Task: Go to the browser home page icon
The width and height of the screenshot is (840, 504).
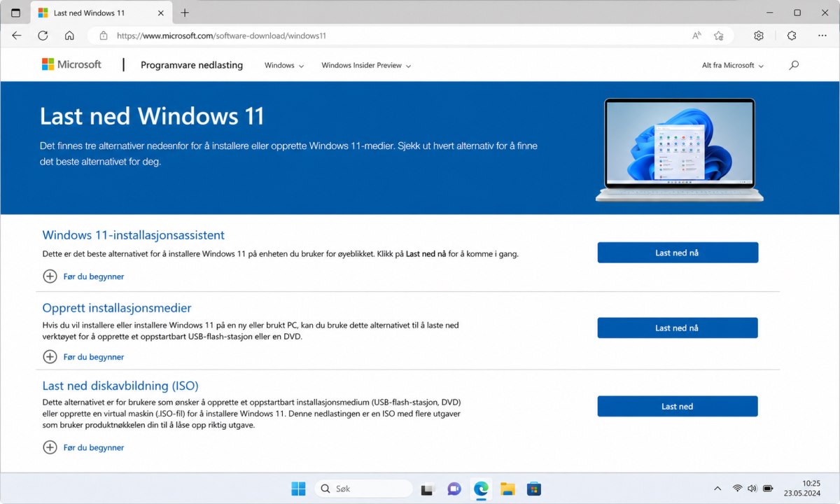Action: (x=69, y=36)
